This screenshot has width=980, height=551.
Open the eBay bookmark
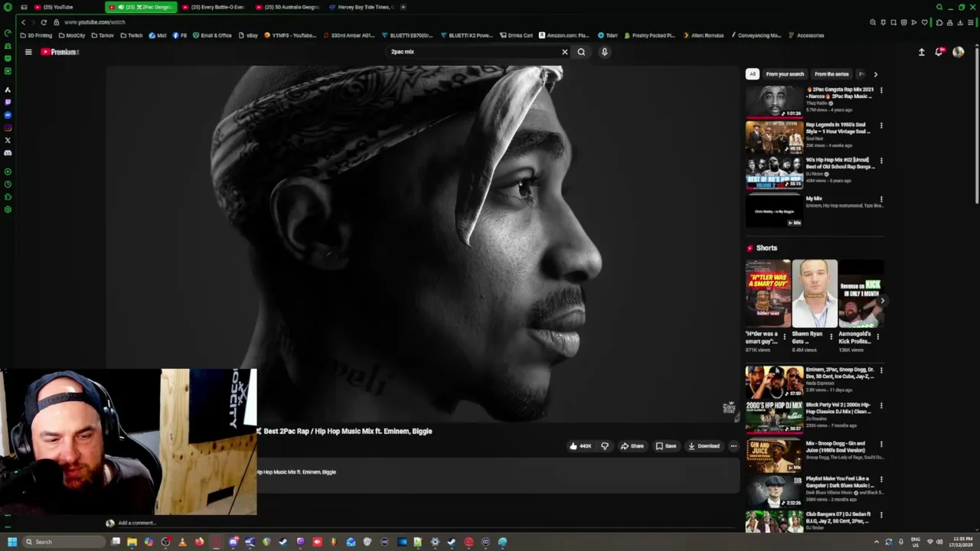pos(248,35)
